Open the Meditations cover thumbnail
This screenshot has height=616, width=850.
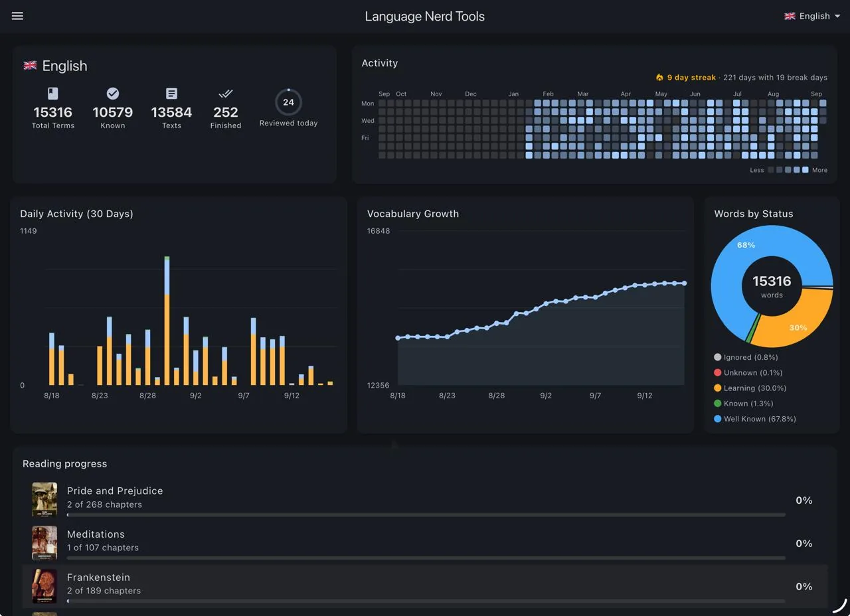pos(44,542)
